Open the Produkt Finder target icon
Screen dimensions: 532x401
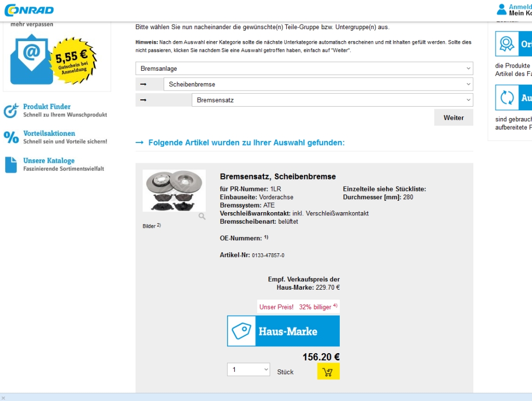point(11,111)
